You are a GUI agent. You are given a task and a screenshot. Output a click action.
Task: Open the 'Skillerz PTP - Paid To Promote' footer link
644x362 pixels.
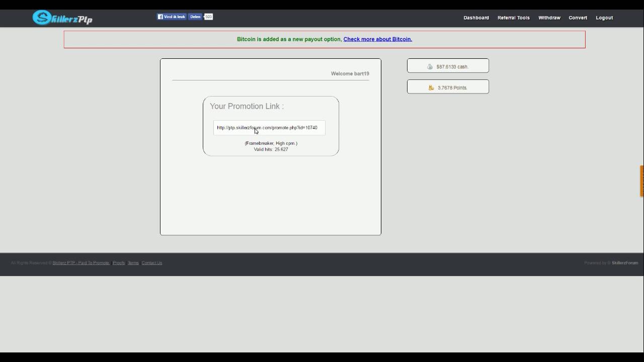point(81,263)
